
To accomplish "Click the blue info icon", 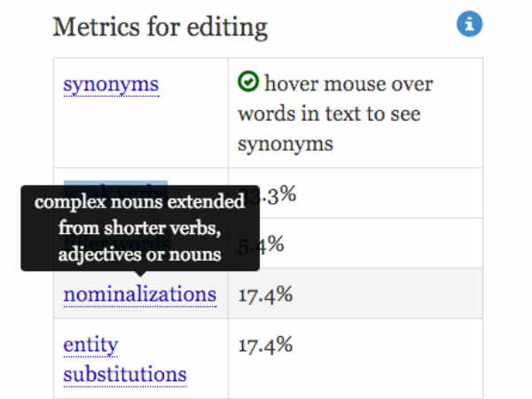I will click(469, 24).
